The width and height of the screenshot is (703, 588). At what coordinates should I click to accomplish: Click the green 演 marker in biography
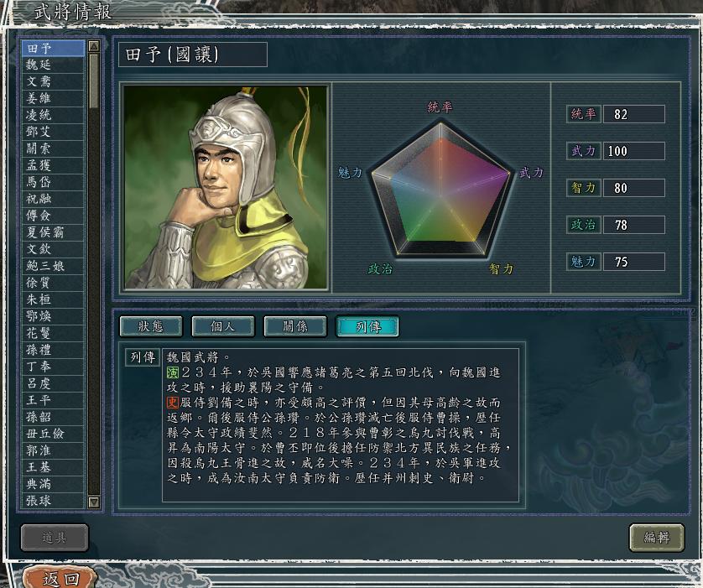tap(173, 372)
